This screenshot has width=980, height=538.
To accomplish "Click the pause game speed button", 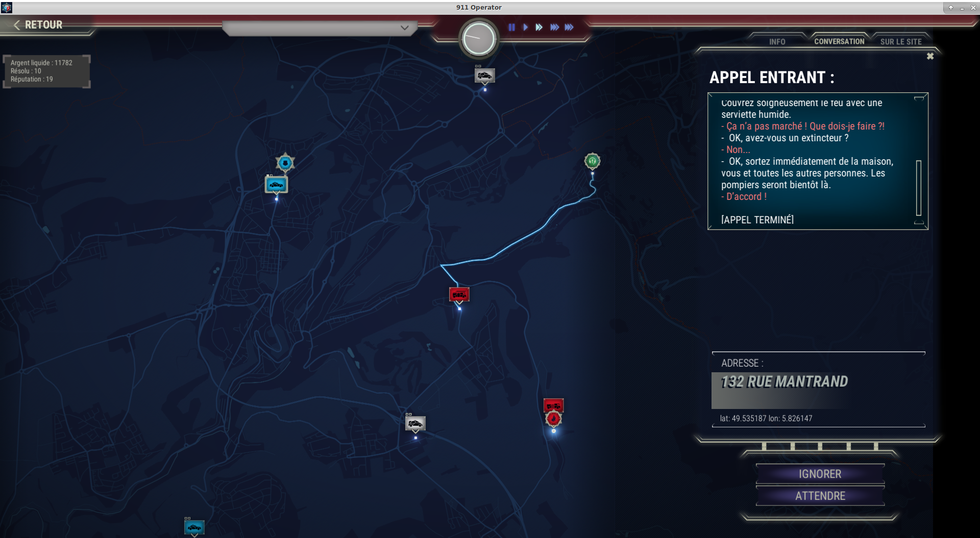I will [511, 28].
